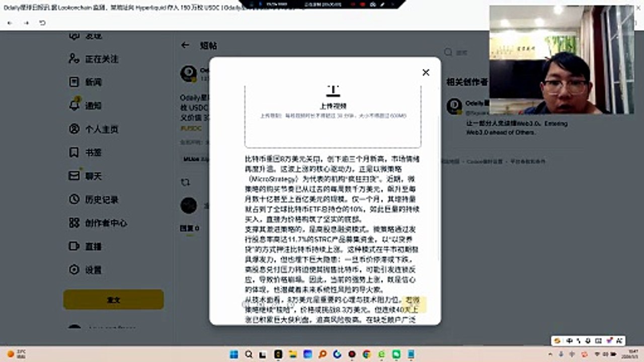Click the creator center grid icon
Screen dimensions: 644x362
point(74,223)
